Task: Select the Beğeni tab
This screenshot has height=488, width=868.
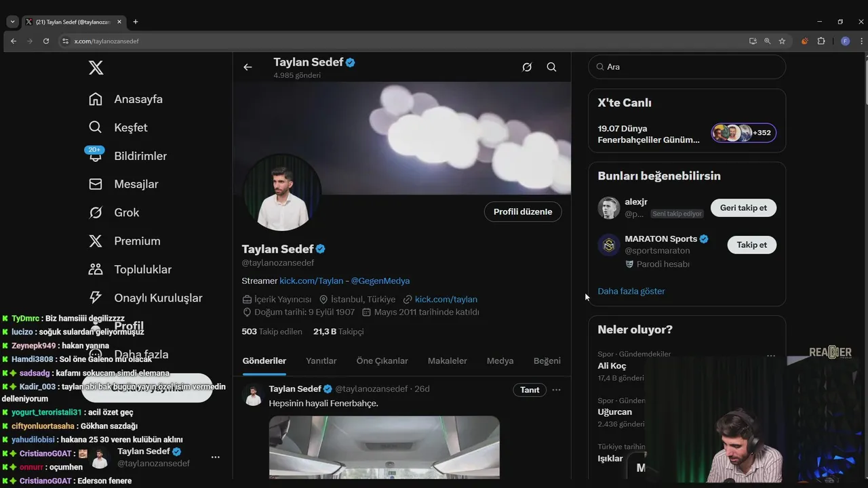Action: coord(547,361)
